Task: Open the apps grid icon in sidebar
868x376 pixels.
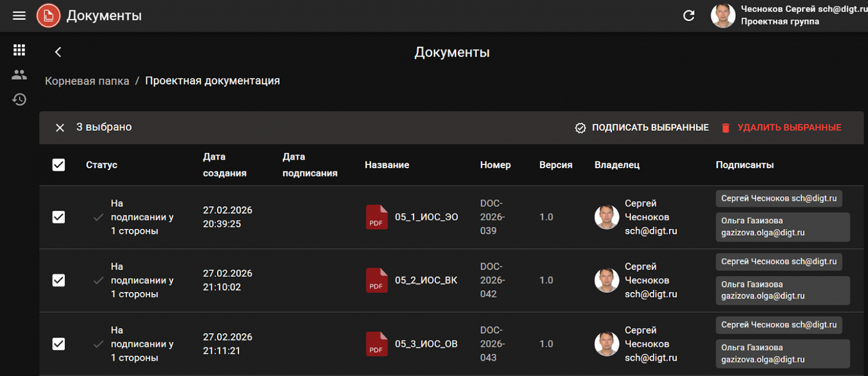Action: [x=19, y=50]
